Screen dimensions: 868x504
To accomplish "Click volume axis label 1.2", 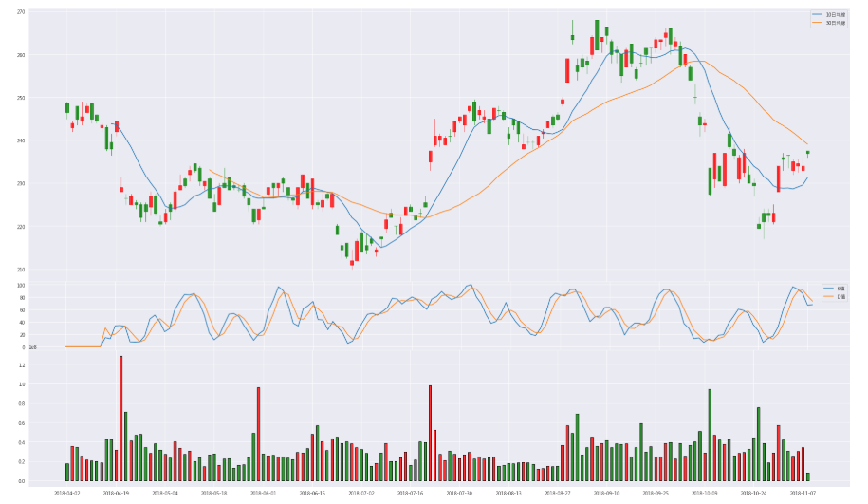I will (x=22, y=365).
